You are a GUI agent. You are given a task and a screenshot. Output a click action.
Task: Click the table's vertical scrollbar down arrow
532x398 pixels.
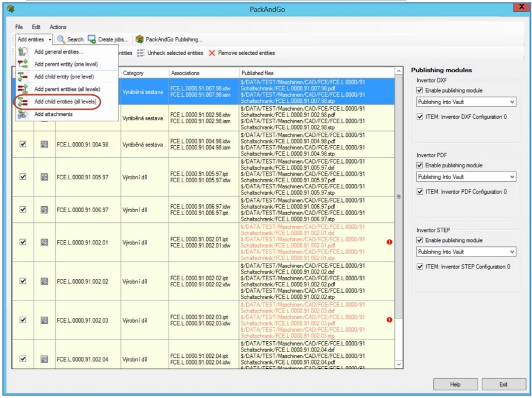(399, 363)
